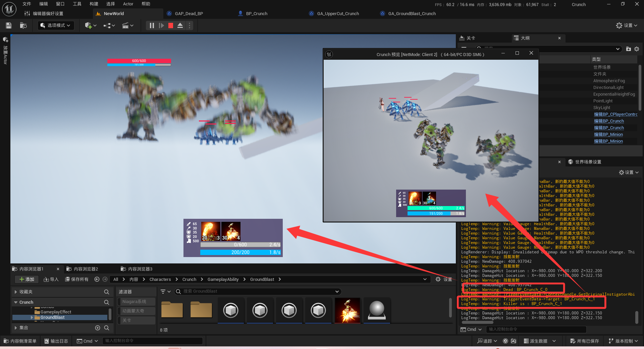Viewport: 644px width, 349px height.
Task: Toggle the Niagara system (Niagara系统) filter
Action: 136,302
